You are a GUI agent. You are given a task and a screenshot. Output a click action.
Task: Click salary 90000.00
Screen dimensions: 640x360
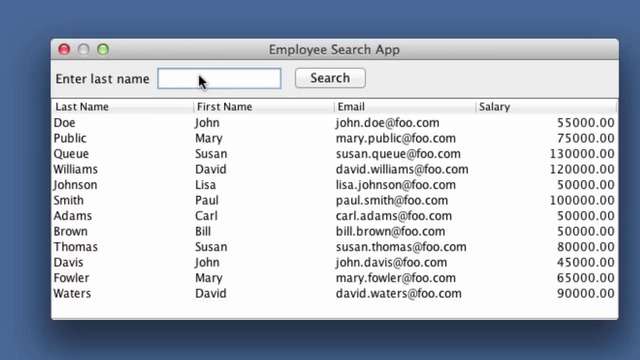(x=586, y=293)
